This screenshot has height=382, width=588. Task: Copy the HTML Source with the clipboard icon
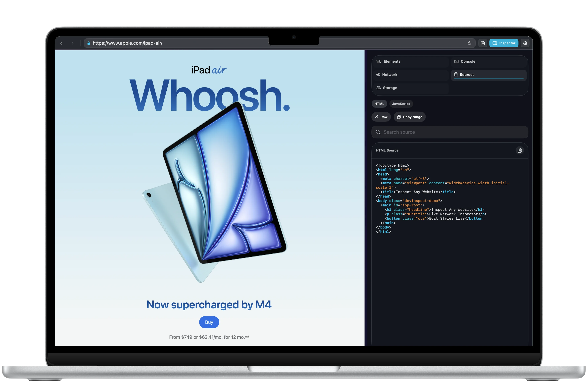[x=520, y=150]
